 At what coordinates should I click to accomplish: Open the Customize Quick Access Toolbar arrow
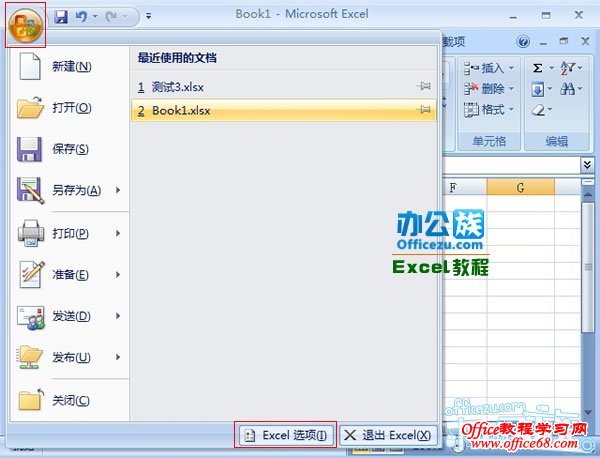point(148,16)
